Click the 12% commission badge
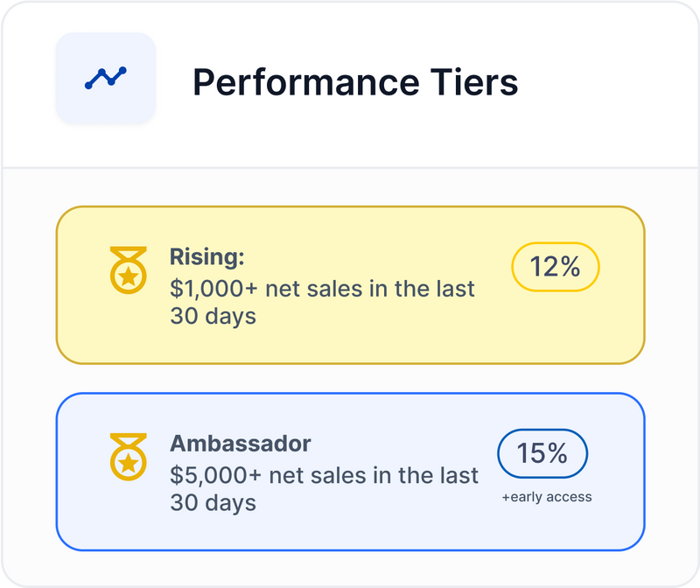700x588 pixels. pyautogui.click(x=555, y=266)
